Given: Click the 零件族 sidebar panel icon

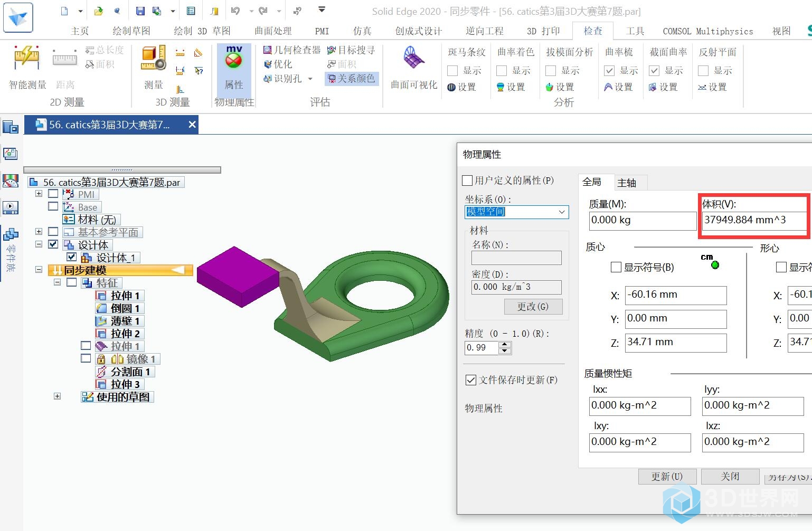Looking at the screenshot, I should [x=11, y=235].
